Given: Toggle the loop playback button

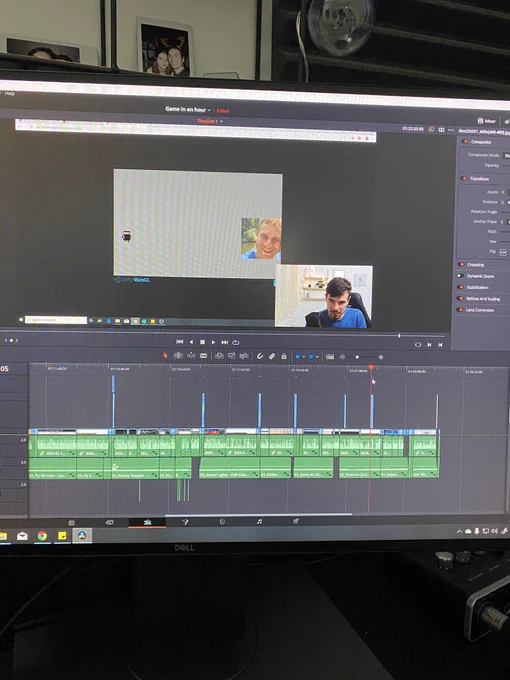Looking at the screenshot, I should tap(236, 342).
